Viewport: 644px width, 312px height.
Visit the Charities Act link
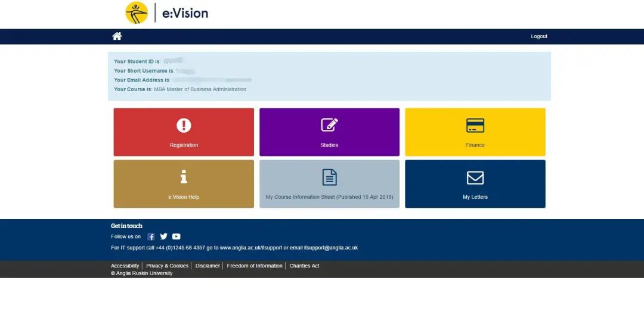[x=304, y=266]
